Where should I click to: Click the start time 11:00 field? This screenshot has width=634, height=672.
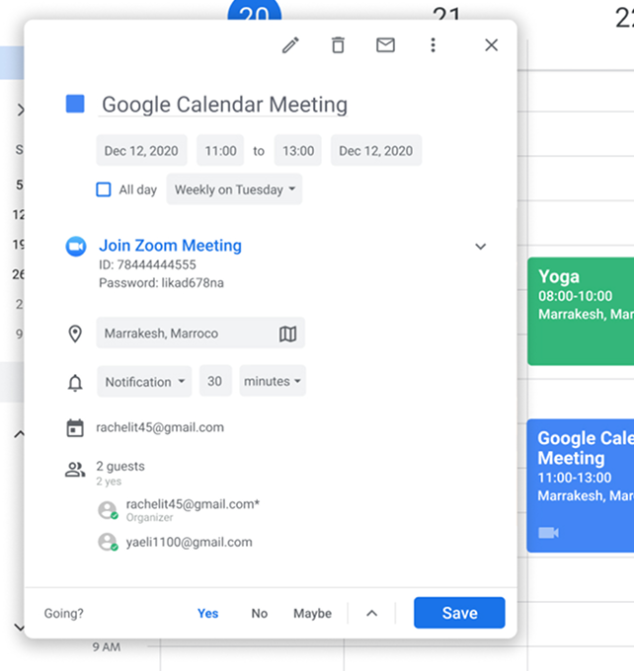point(220,151)
